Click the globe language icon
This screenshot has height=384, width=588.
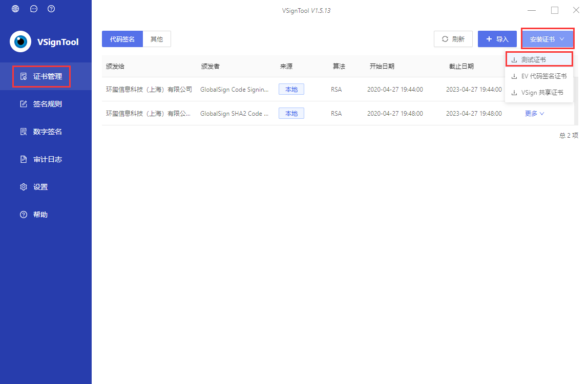(15, 9)
